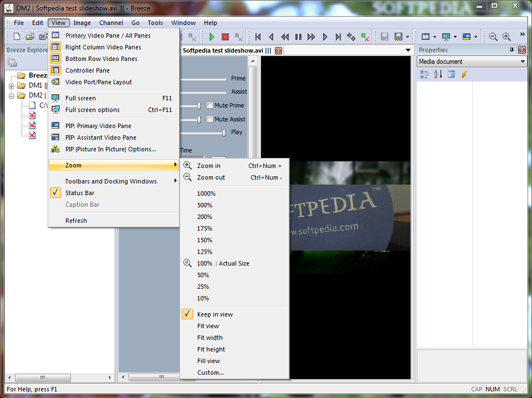Click the Property pages icon

[451, 74]
